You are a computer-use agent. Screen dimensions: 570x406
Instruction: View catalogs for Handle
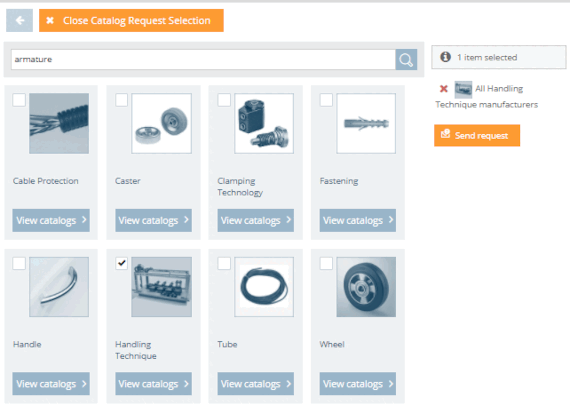pos(51,383)
